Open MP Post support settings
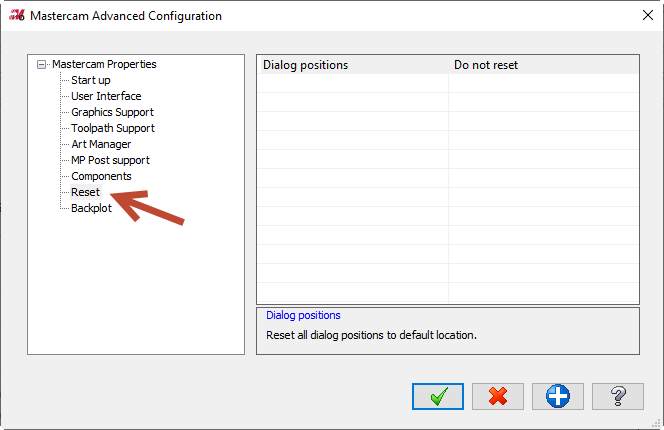 click(x=110, y=160)
